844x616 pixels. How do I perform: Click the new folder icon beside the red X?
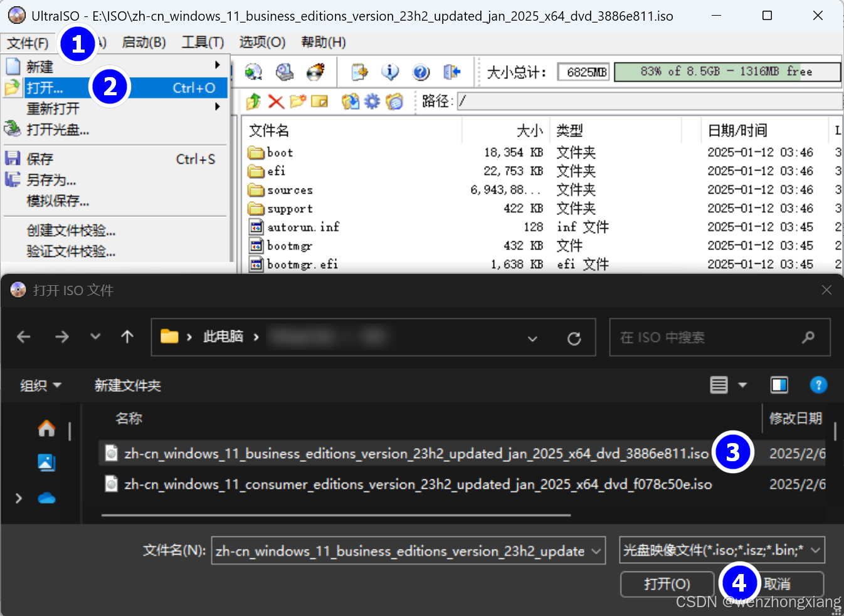pos(298,101)
